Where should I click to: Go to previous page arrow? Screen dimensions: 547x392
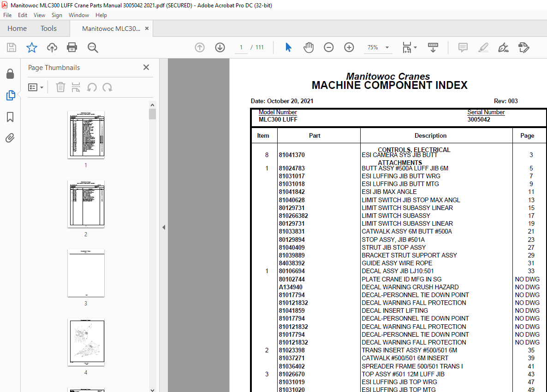click(200, 47)
